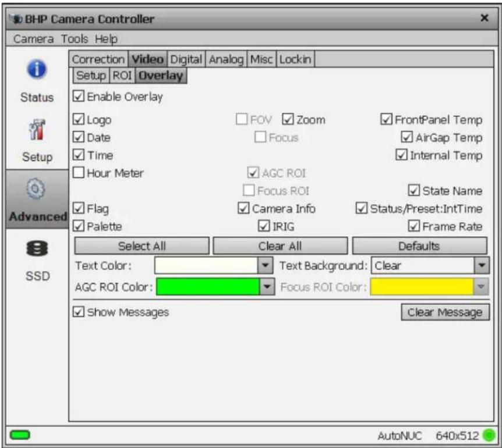This screenshot has width=502, height=448.
Task: Toggle the State Name checkbox
Action: 414,190
